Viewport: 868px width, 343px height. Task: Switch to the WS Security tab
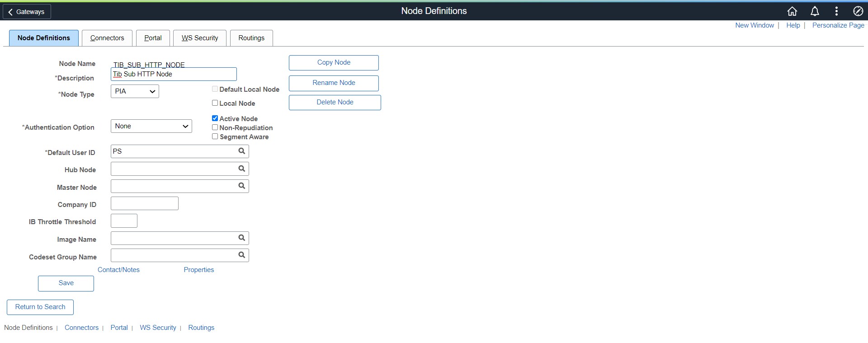click(x=200, y=38)
